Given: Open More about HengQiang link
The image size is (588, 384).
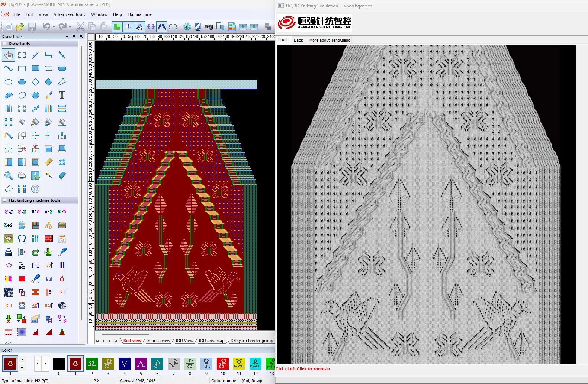Looking at the screenshot, I should point(330,40).
